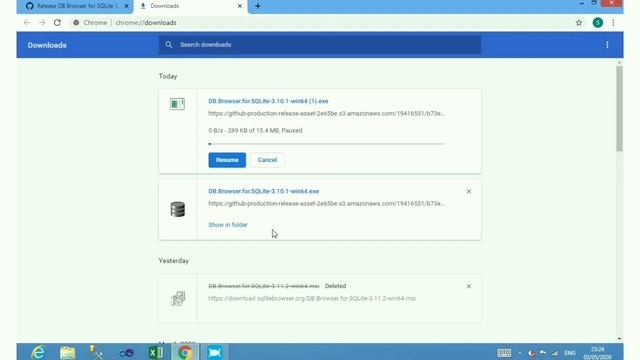The image size is (640, 360).
Task: Open Internet Explorer from the taskbar
Action: point(38,352)
